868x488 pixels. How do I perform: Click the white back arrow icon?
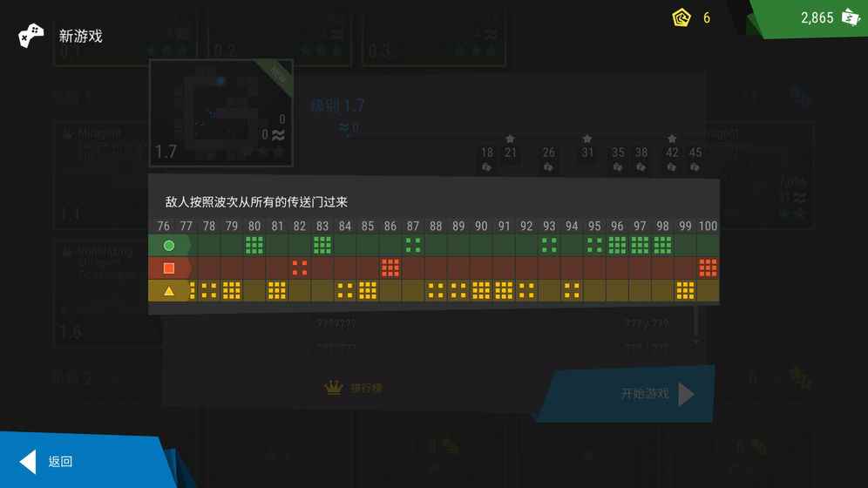pyautogui.click(x=28, y=462)
